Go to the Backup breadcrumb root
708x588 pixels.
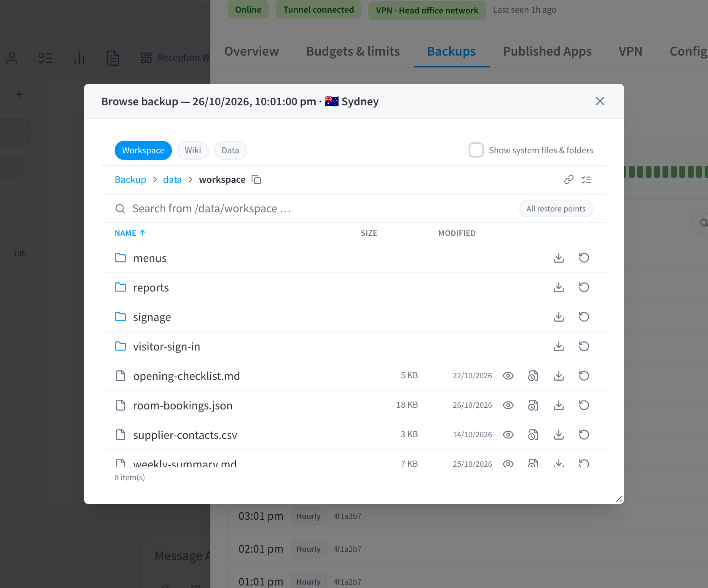coord(131,179)
